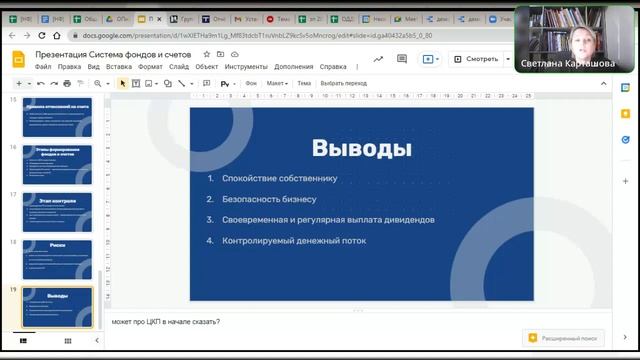The width and height of the screenshot is (640, 360).
Task: Select the line tool
Action: click(x=182, y=83)
